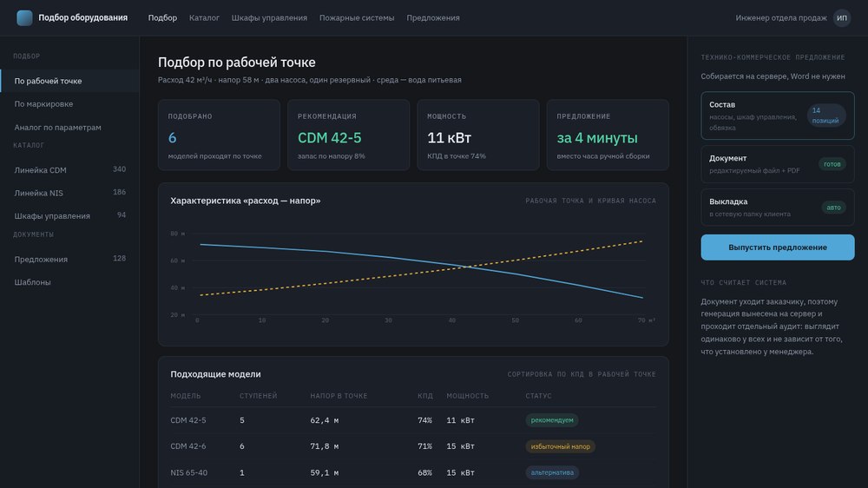This screenshot has height=488, width=868.
Task: Go to Пожарные системы section
Action: click(x=357, y=17)
